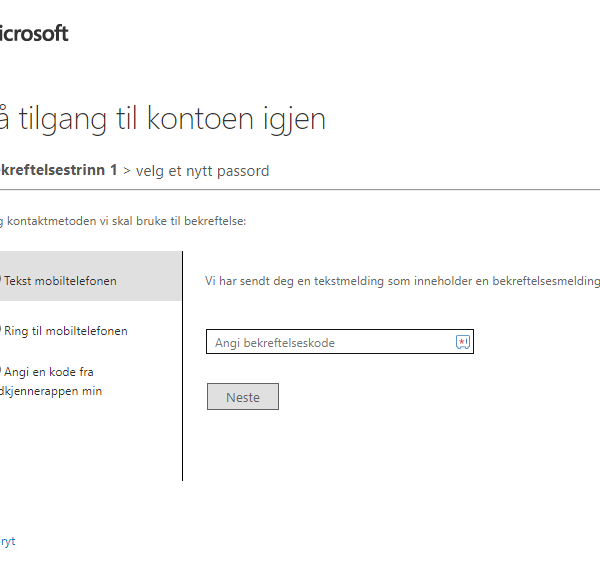Click the > separator between breadcrumb steps

pyautogui.click(x=127, y=171)
